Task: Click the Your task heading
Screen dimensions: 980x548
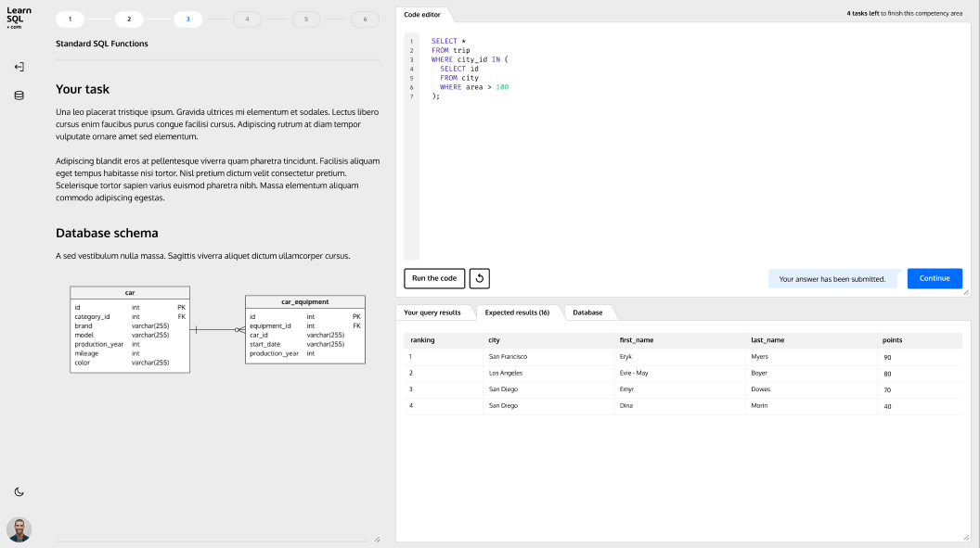Action: [83, 89]
